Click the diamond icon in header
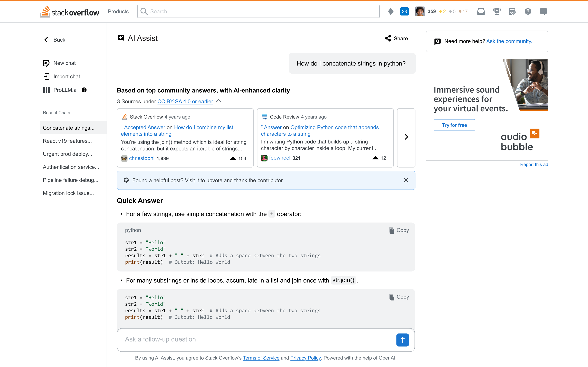 point(391,11)
